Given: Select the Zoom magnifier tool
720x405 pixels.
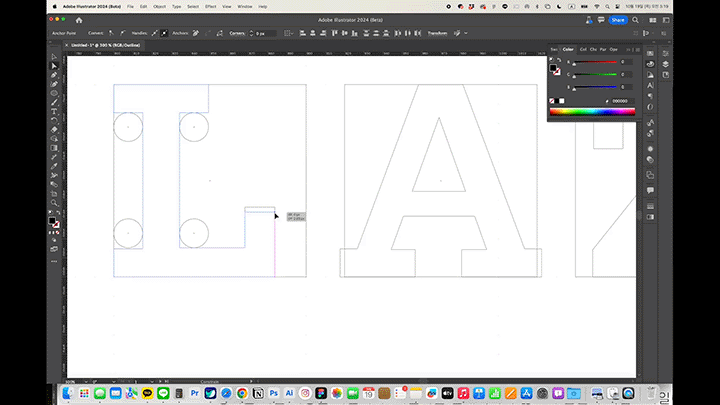Looking at the screenshot, I should (x=54, y=202).
